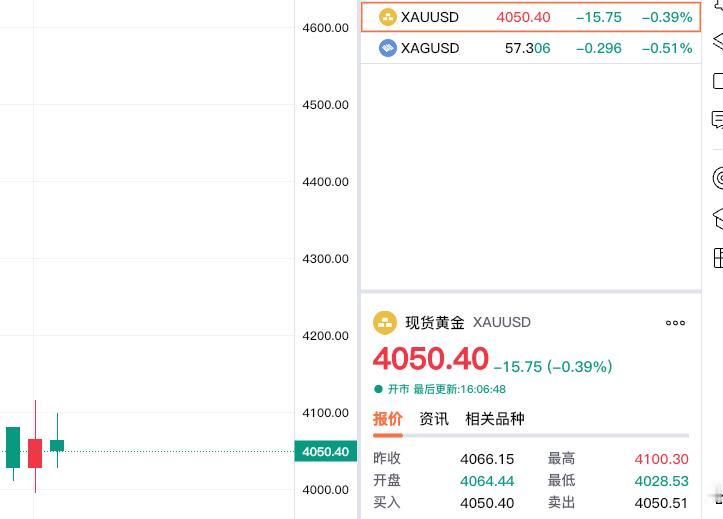
Task: Open the chat bubble icon in right sidebar
Action: 717,120
